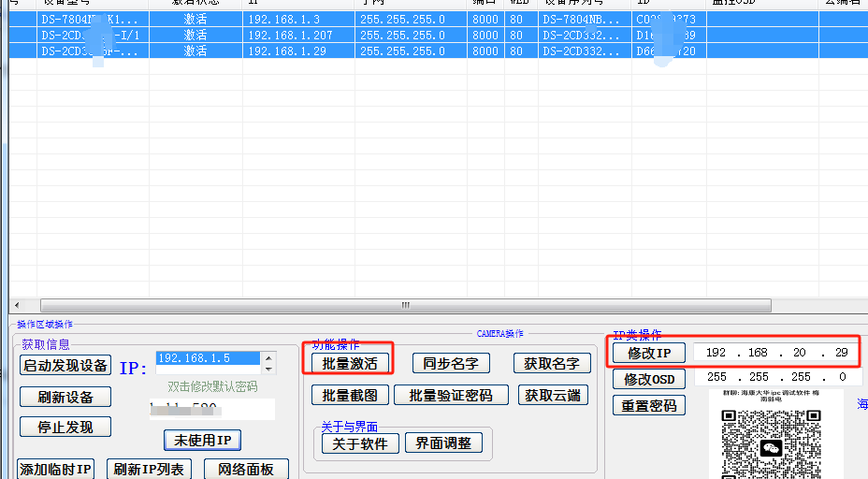Click the 未使用IP button
Image resolution: width=868 pixels, height=479 pixels.
[x=202, y=440]
